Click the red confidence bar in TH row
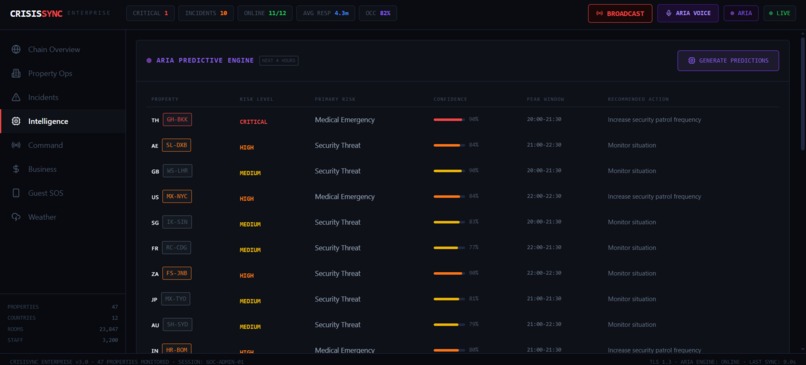This screenshot has height=365, width=806. tap(449, 120)
